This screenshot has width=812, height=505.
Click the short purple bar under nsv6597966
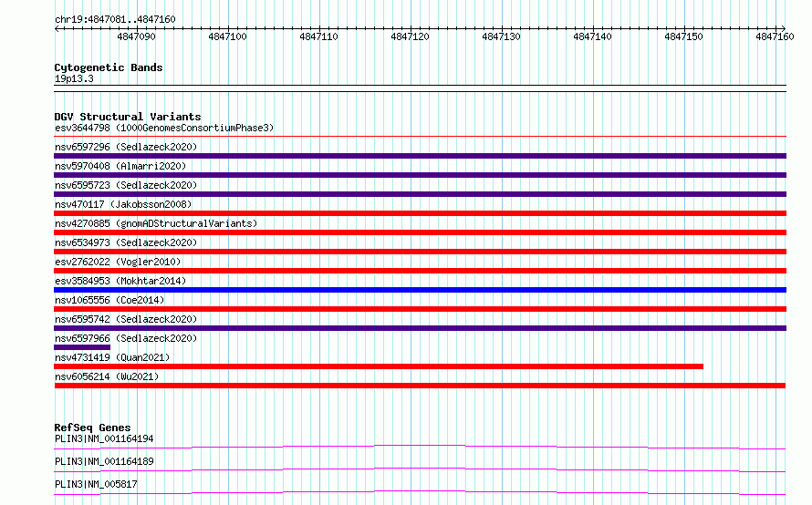coord(82,347)
